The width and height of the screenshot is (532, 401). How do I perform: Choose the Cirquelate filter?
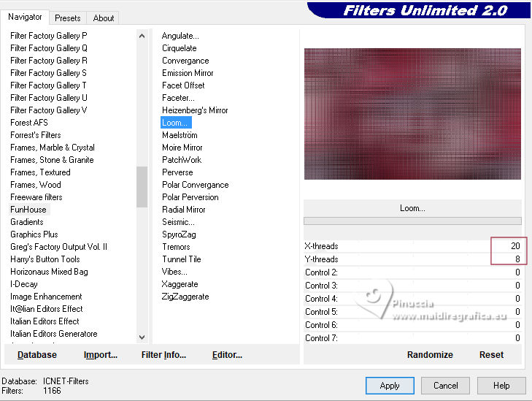[179, 48]
